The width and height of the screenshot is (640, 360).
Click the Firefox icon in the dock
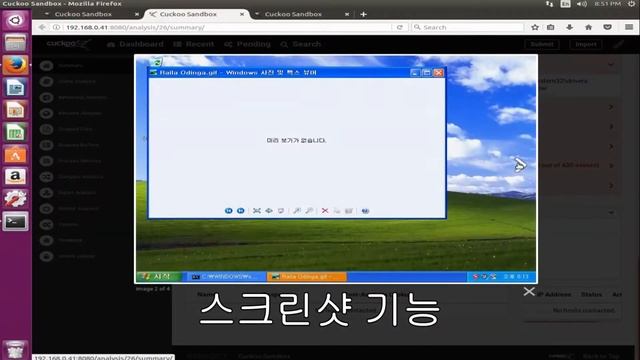click(15, 64)
